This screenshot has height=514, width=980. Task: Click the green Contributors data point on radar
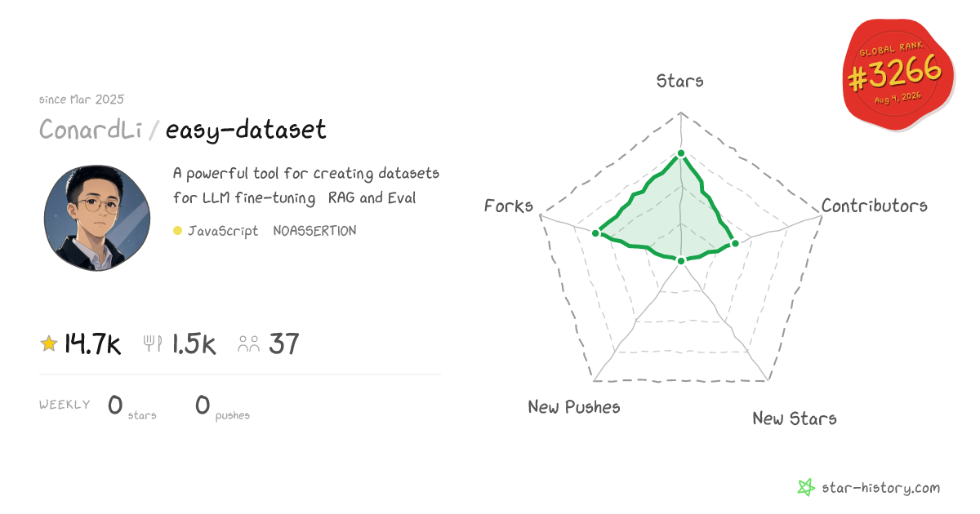point(734,243)
